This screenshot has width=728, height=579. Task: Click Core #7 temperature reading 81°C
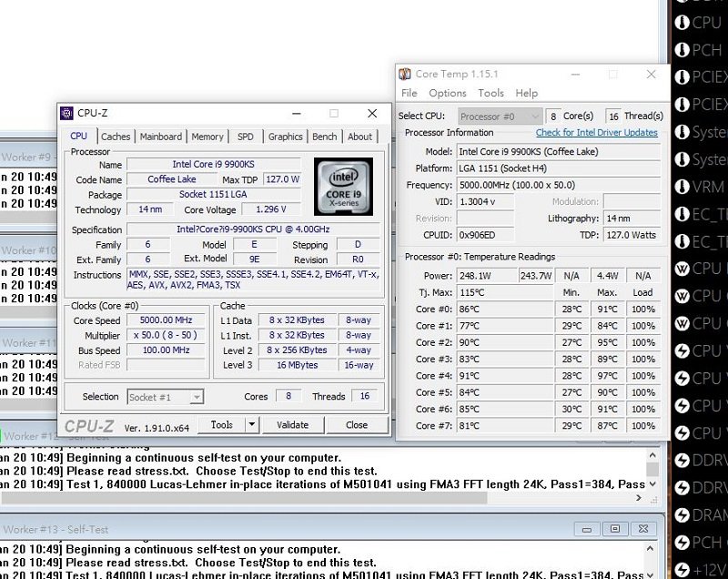(x=505, y=426)
